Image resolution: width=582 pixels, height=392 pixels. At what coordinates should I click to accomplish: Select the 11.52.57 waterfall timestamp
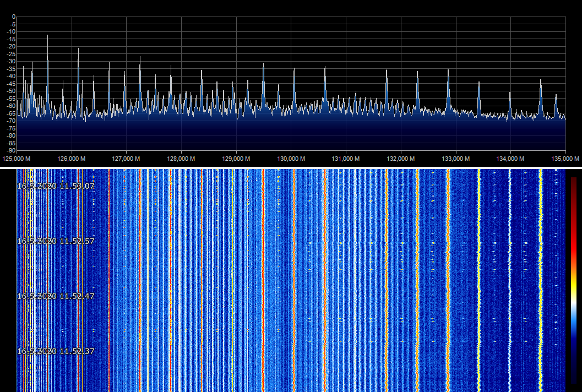(x=56, y=241)
